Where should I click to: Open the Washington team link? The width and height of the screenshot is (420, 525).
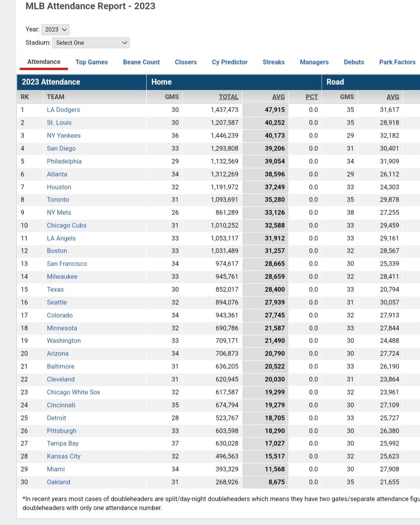(x=64, y=341)
